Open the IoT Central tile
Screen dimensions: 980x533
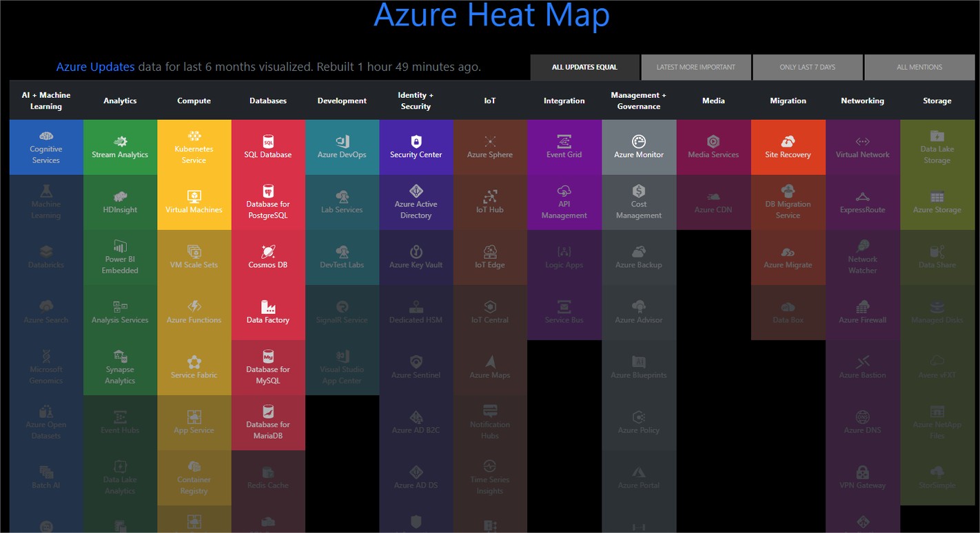(490, 313)
